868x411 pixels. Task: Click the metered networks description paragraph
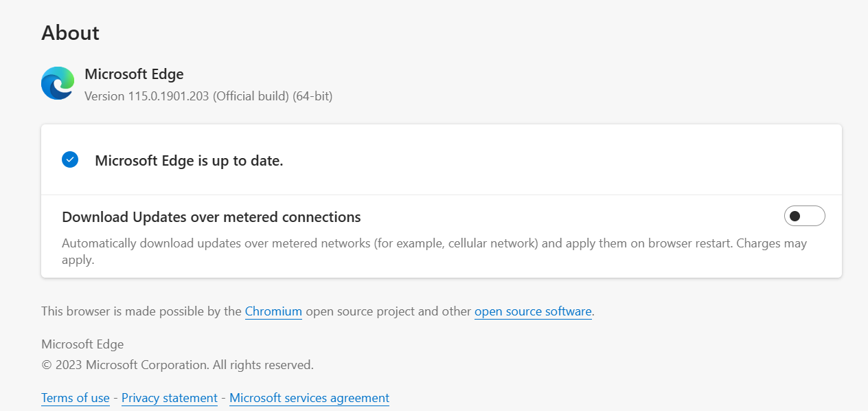point(434,252)
